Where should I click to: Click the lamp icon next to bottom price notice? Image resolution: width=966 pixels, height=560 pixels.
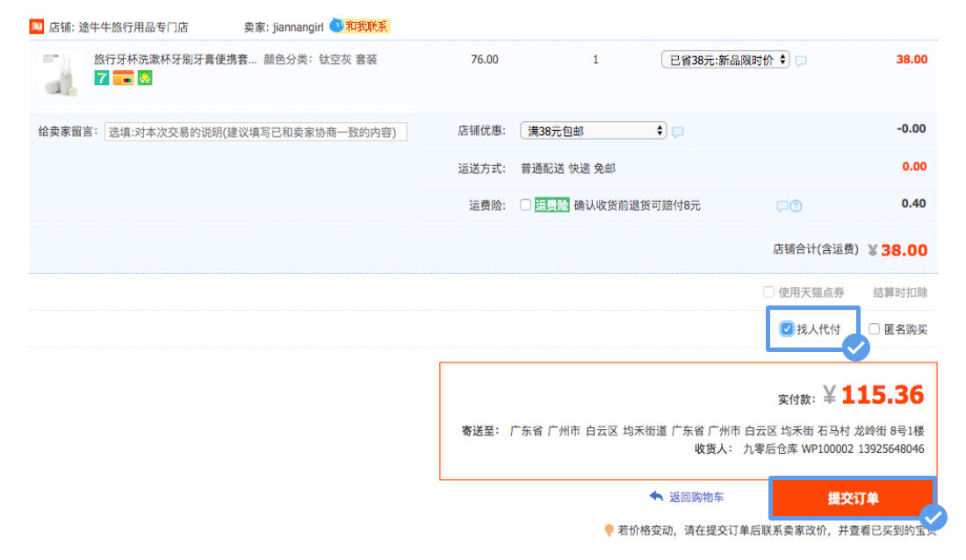point(608,529)
